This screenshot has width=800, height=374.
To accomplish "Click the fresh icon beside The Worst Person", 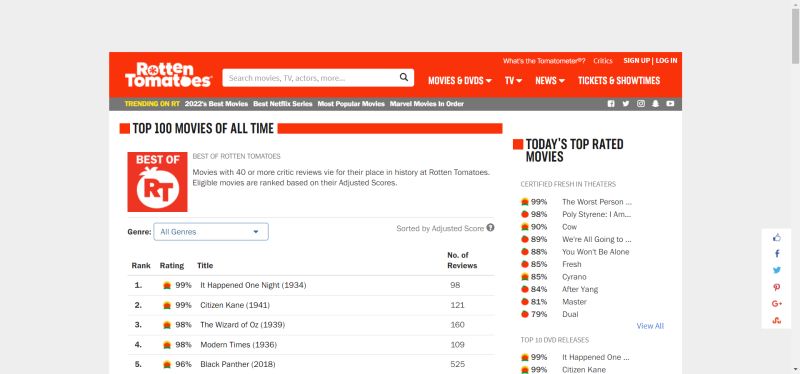I will point(524,202).
